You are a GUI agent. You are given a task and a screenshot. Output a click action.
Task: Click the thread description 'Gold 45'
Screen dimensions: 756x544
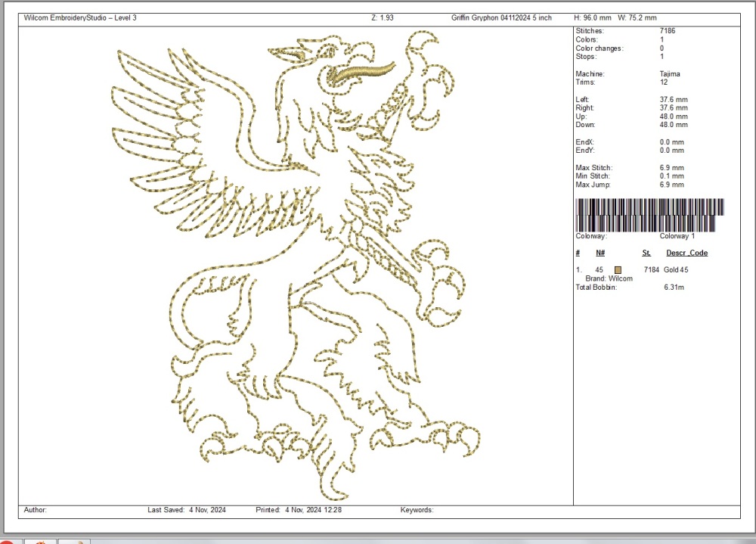(676, 270)
